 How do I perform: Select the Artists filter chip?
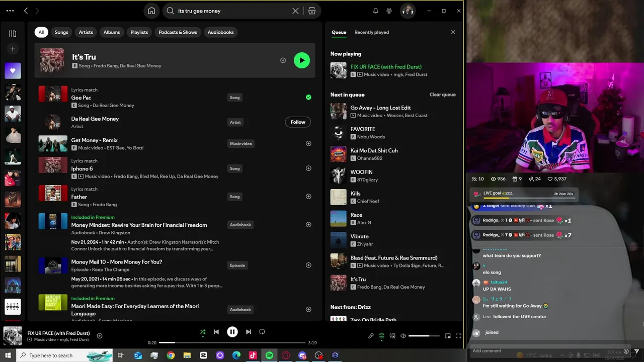(x=86, y=32)
